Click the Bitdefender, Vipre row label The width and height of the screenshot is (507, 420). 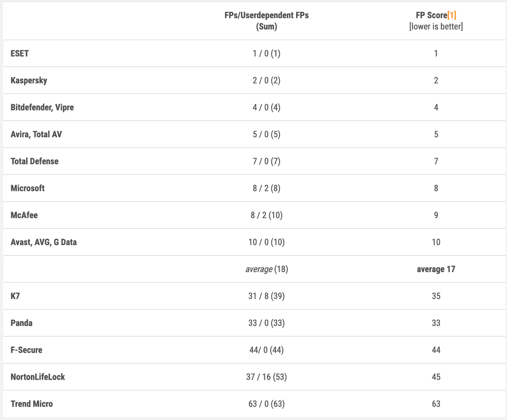pyautogui.click(x=42, y=108)
